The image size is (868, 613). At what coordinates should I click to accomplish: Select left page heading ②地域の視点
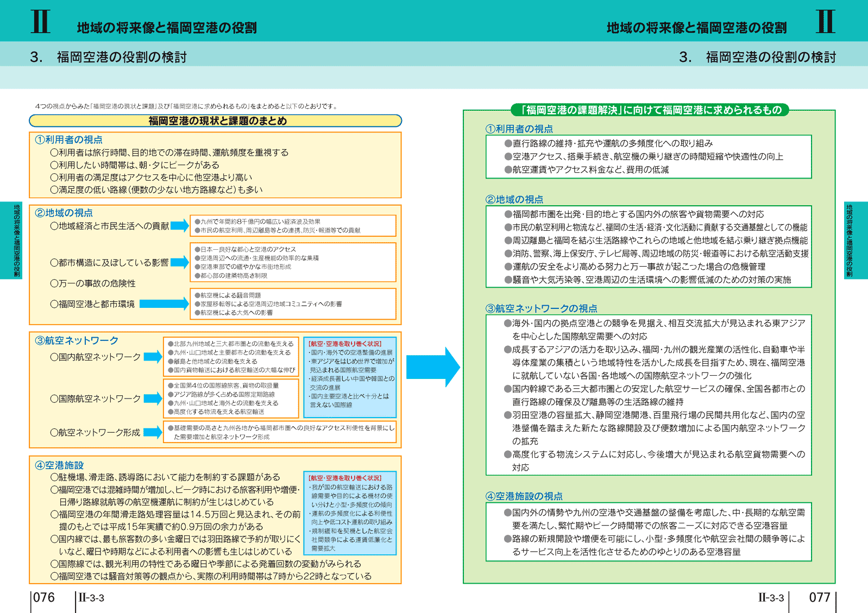click(x=64, y=213)
